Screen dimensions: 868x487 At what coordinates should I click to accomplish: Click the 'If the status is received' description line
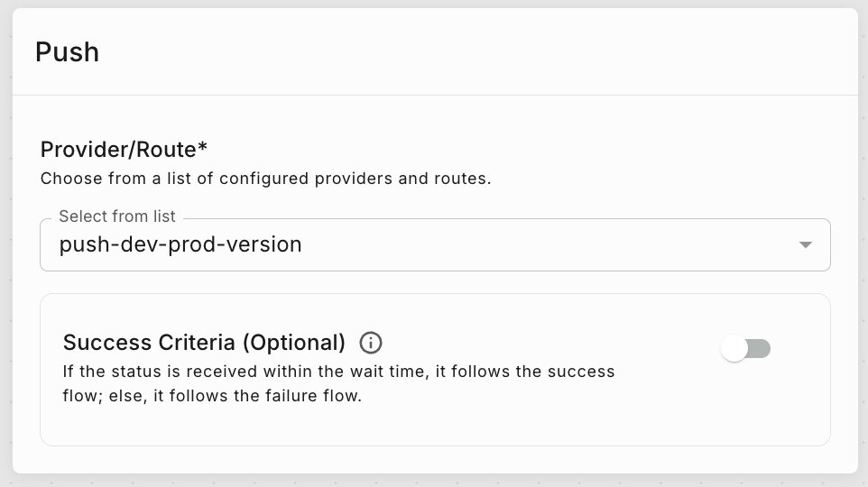click(x=338, y=372)
